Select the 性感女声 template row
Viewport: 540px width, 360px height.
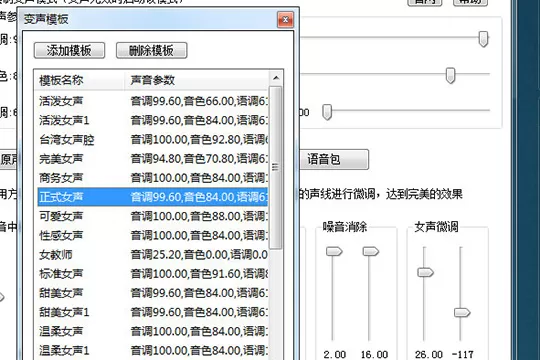153,236
